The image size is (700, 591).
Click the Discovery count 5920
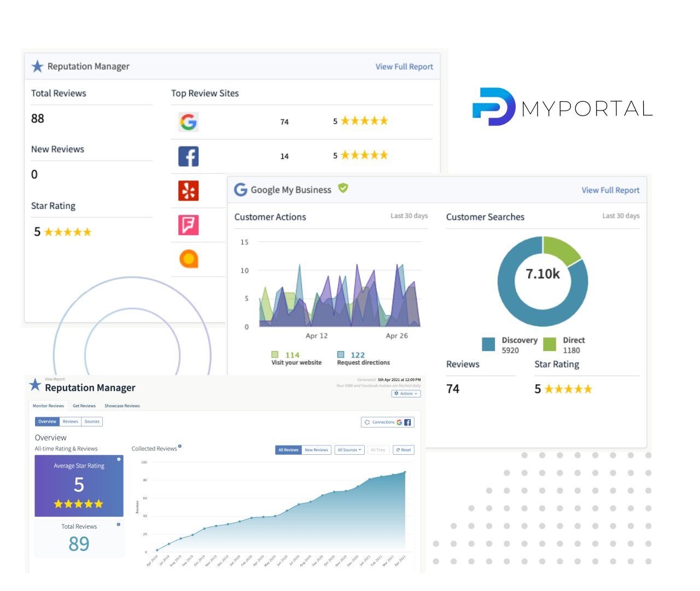pyautogui.click(x=510, y=350)
